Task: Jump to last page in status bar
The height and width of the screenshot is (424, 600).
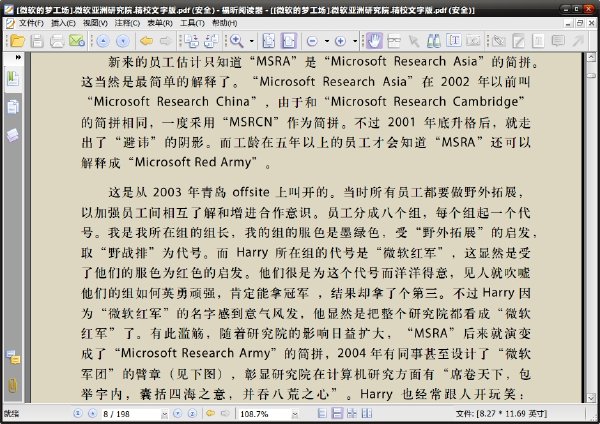Action: pyautogui.click(x=192, y=413)
